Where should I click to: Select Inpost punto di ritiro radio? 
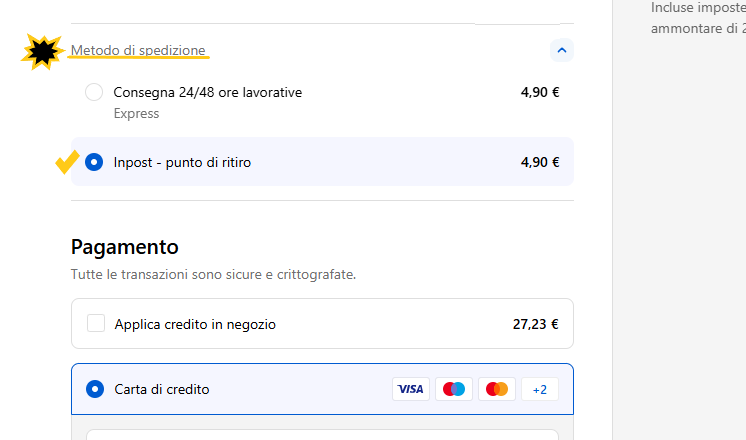click(x=94, y=161)
